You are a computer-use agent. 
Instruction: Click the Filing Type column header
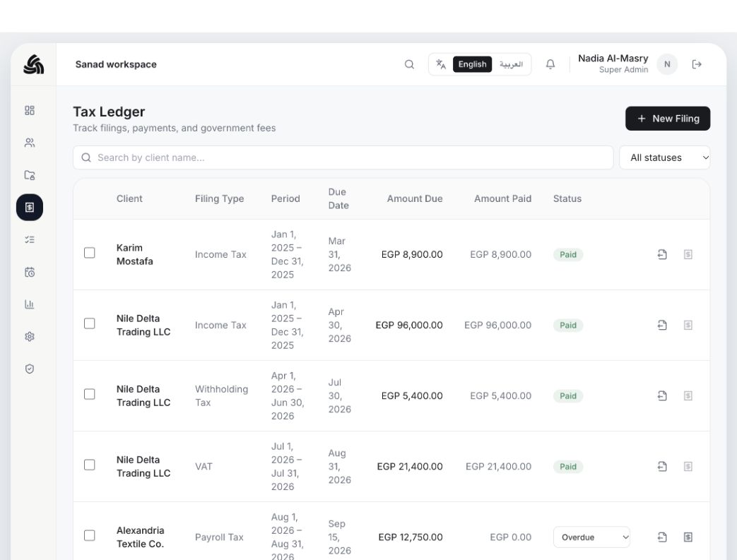point(220,198)
